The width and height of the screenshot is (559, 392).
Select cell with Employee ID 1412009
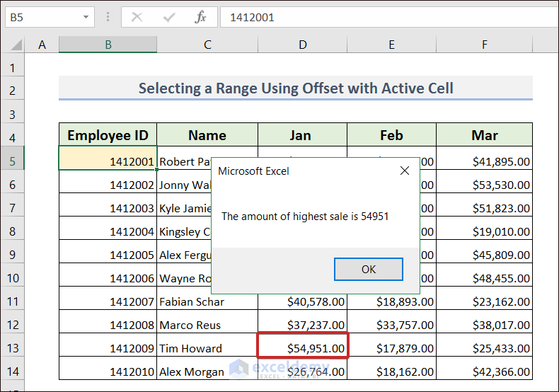[x=108, y=345]
